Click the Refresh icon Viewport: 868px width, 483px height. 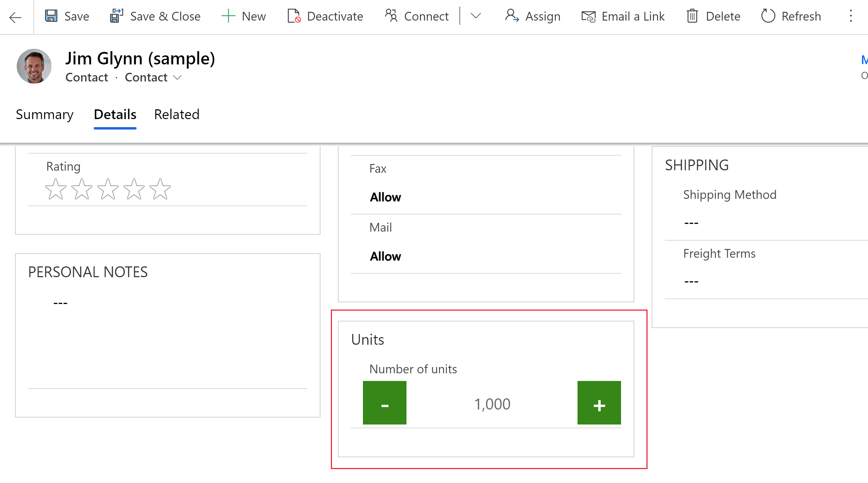768,16
